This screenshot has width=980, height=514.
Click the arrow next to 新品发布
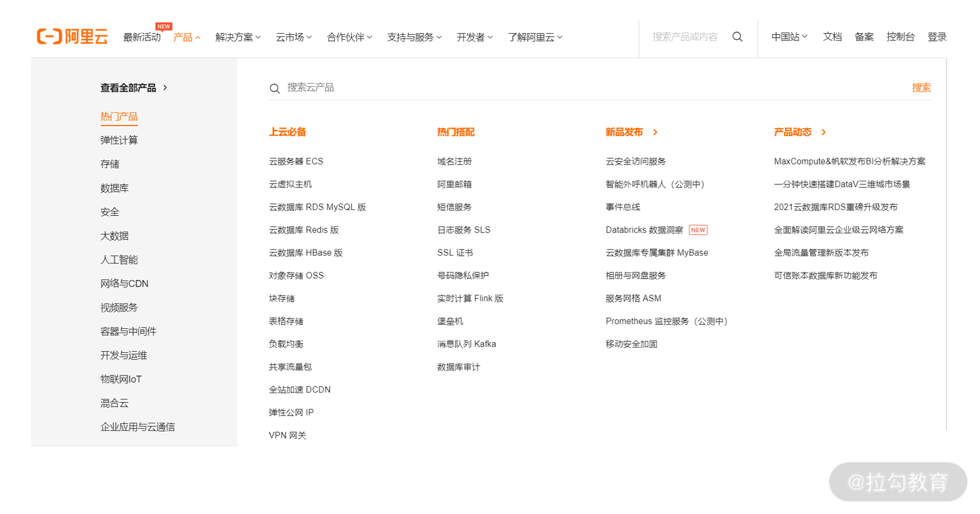tap(655, 132)
